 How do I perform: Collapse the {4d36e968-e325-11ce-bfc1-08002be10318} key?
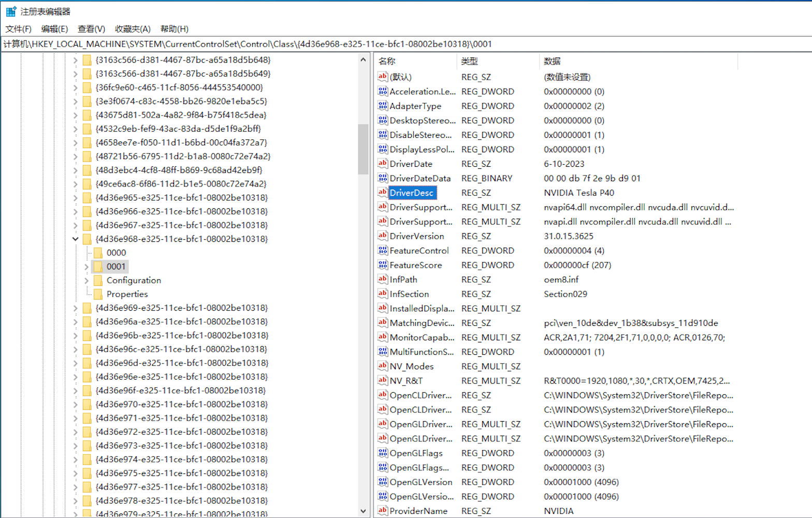[76, 239]
